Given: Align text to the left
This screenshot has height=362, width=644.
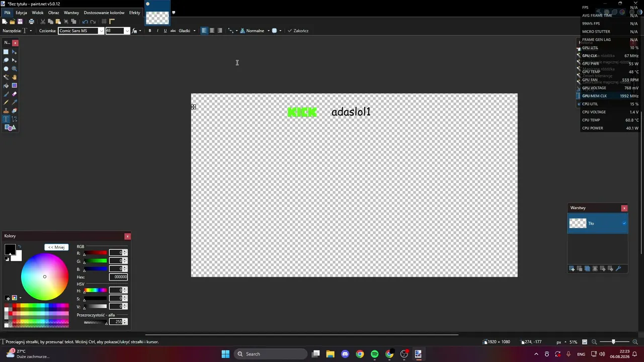Looking at the screenshot, I should click(204, 31).
